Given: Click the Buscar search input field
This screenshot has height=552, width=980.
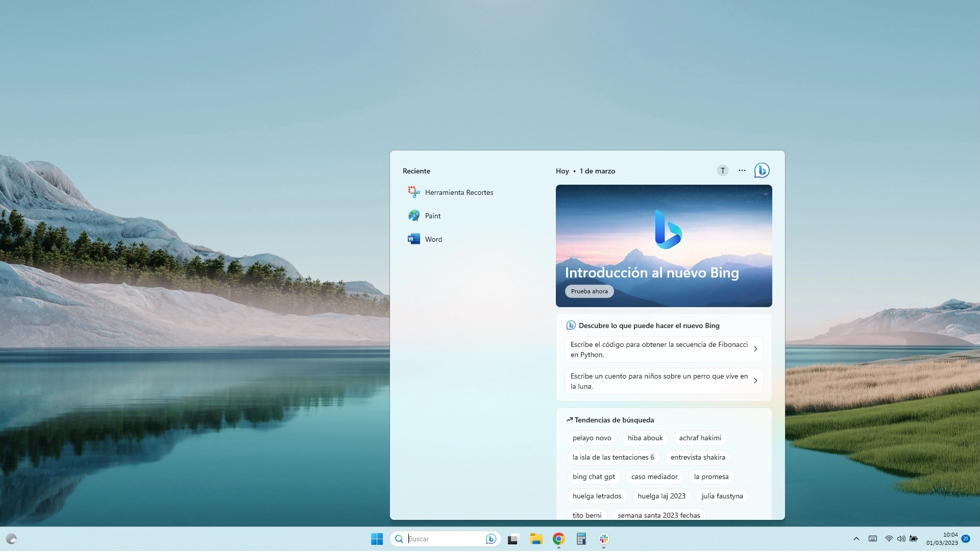Looking at the screenshot, I should pos(444,539).
